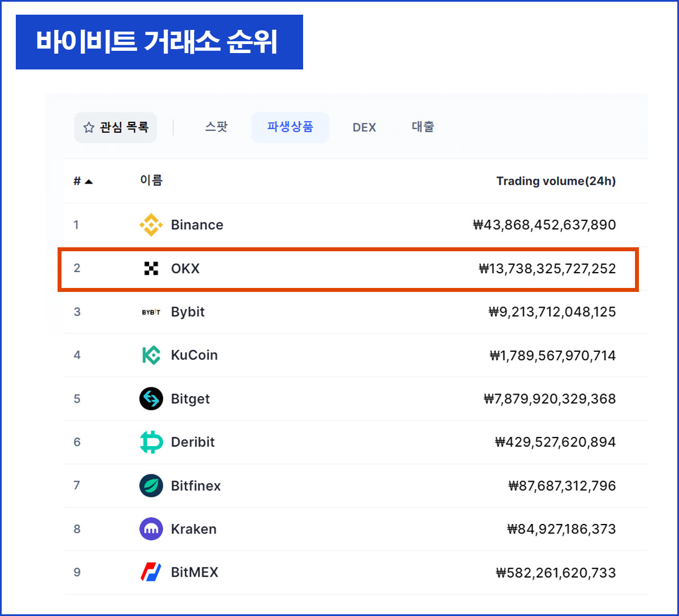Image resolution: width=679 pixels, height=616 pixels.
Task: Click the KuCoin logo icon
Action: (x=151, y=355)
